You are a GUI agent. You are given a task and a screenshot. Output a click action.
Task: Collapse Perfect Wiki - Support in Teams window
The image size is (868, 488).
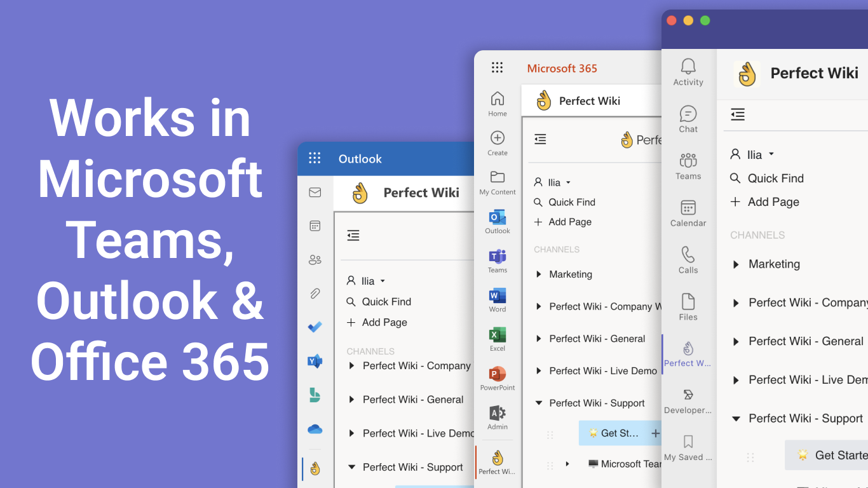pyautogui.click(x=736, y=418)
